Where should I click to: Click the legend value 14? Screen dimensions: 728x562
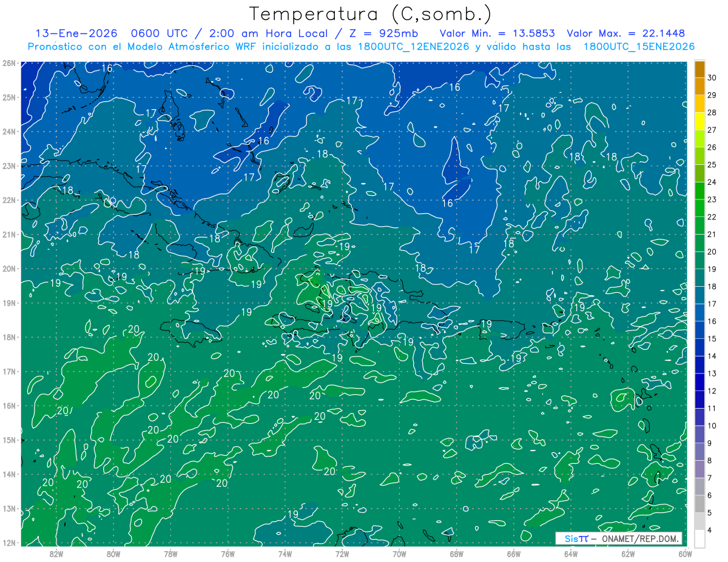712,356
